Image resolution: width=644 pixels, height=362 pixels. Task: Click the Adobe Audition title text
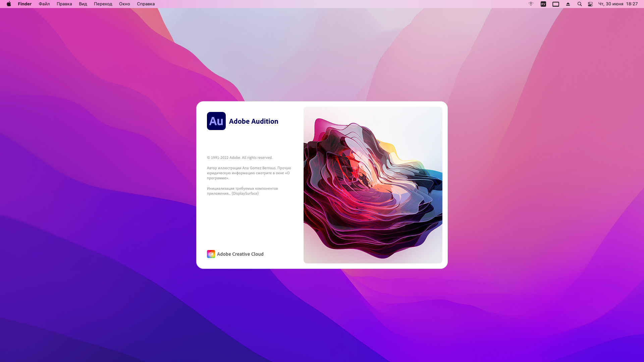pyautogui.click(x=254, y=121)
